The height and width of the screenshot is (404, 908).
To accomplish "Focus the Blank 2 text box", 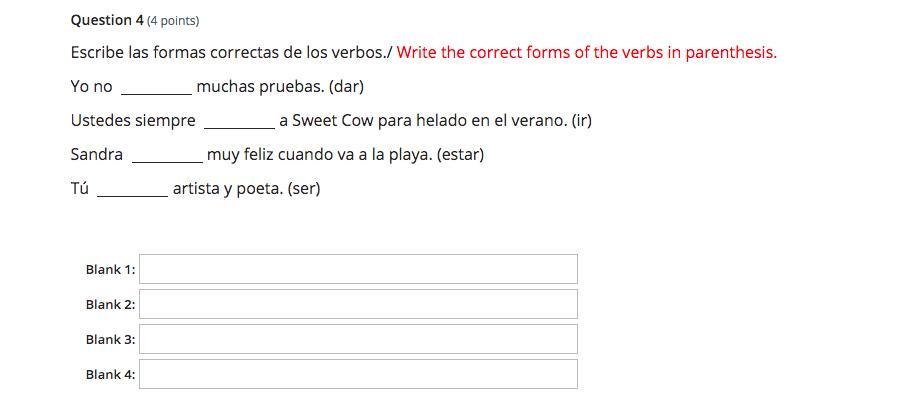I will (x=358, y=304).
